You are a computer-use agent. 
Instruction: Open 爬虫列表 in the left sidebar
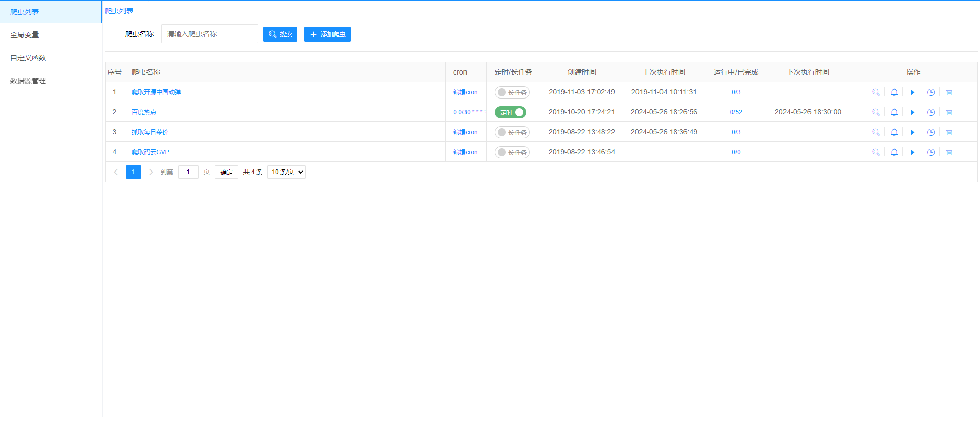tap(51, 12)
